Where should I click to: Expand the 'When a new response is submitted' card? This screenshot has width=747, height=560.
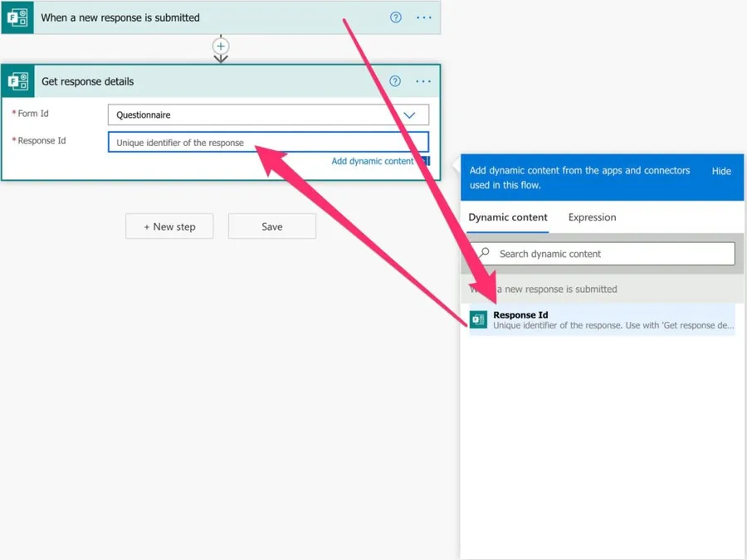click(x=207, y=17)
